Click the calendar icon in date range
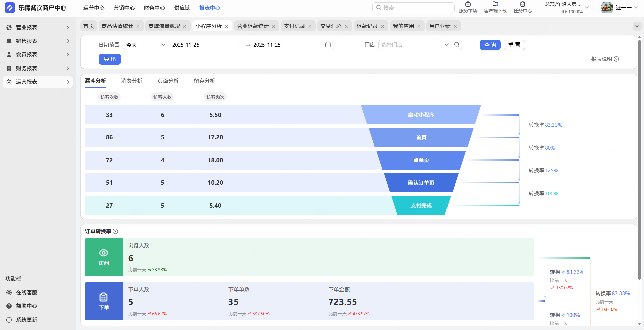 pyautogui.click(x=328, y=45)
